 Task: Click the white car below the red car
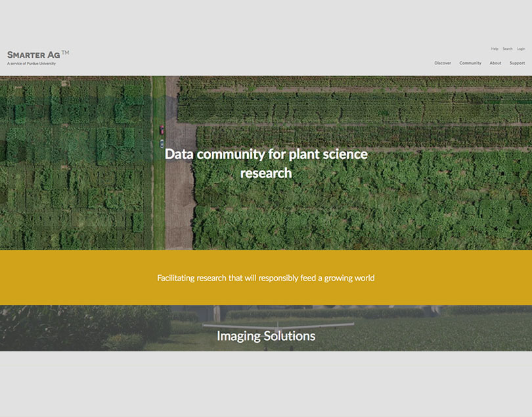(162, 143)
